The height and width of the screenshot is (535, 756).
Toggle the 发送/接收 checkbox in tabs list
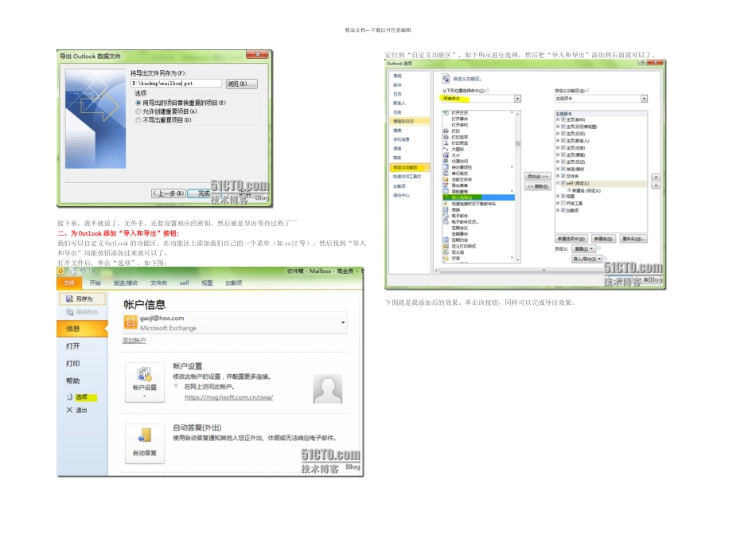tap(563, 169)
